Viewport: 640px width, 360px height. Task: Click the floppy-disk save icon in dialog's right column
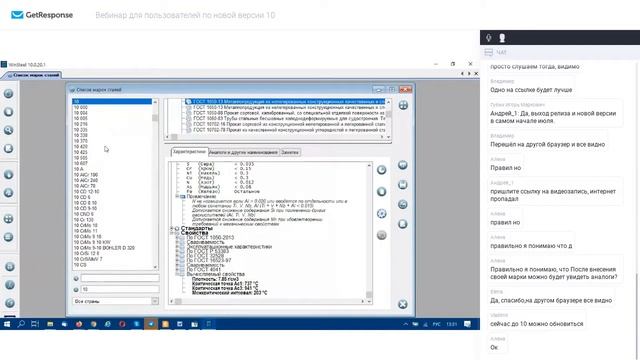pos(402,184)
